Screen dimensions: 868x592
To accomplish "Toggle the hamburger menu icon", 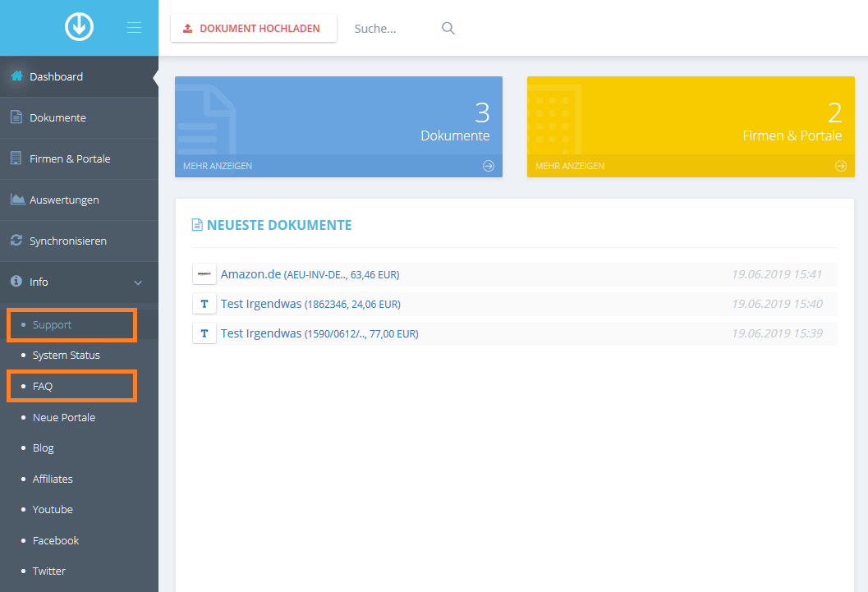I will (134, 28).
